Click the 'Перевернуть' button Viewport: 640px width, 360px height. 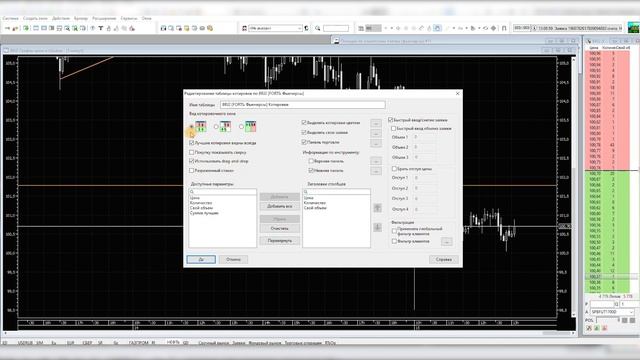pyautogui.click(x=280, y=241)
